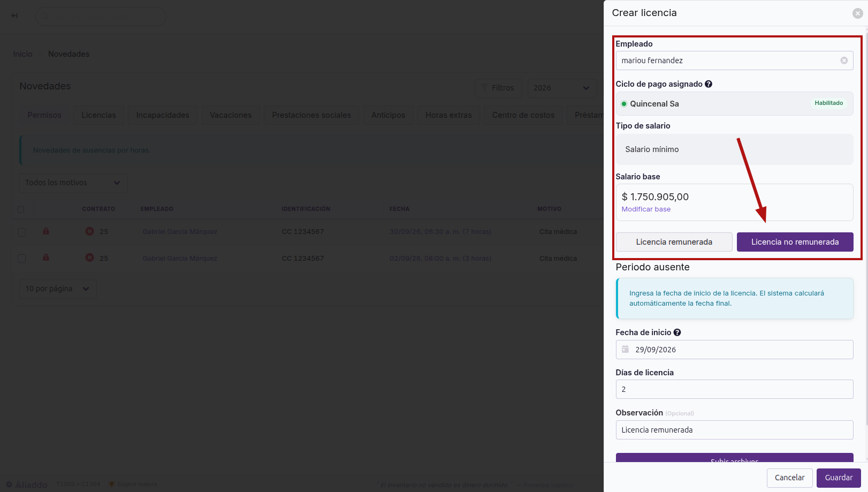Open the Horas extras tab
Viewport: 868px width, 492px height.
[x=448, y=115]
